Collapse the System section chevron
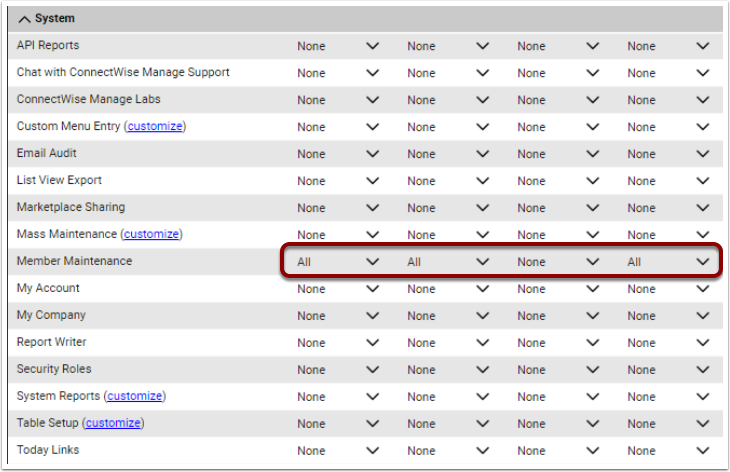 [24, 19]
